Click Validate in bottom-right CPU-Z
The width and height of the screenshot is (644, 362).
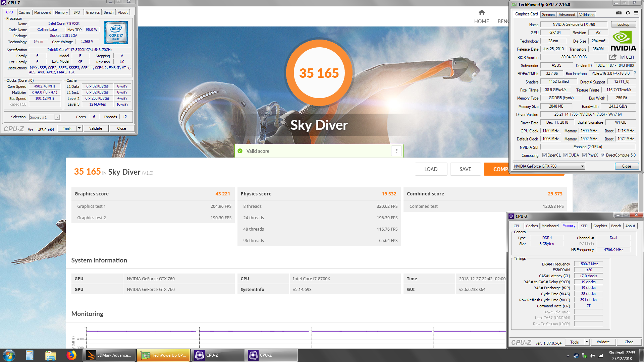point(603,342)
